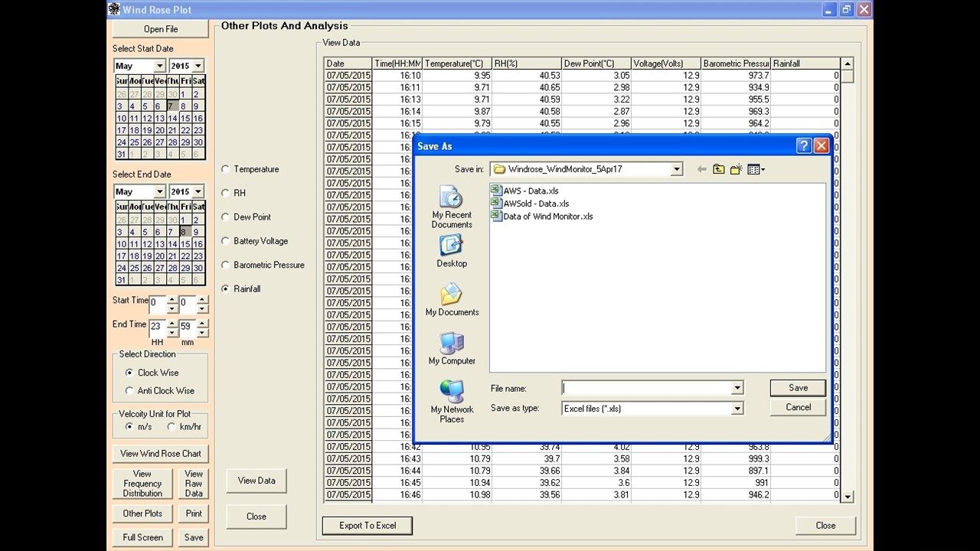The height and width of the screenshot is (551, 980).
Task: Open the end date year dropdown
Action: click(x=198, y=191)
